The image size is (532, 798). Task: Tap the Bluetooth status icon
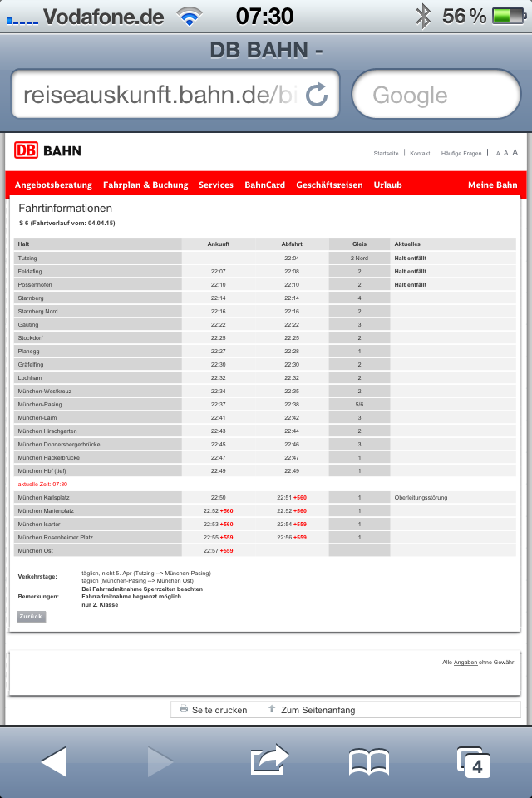(424, 17)
